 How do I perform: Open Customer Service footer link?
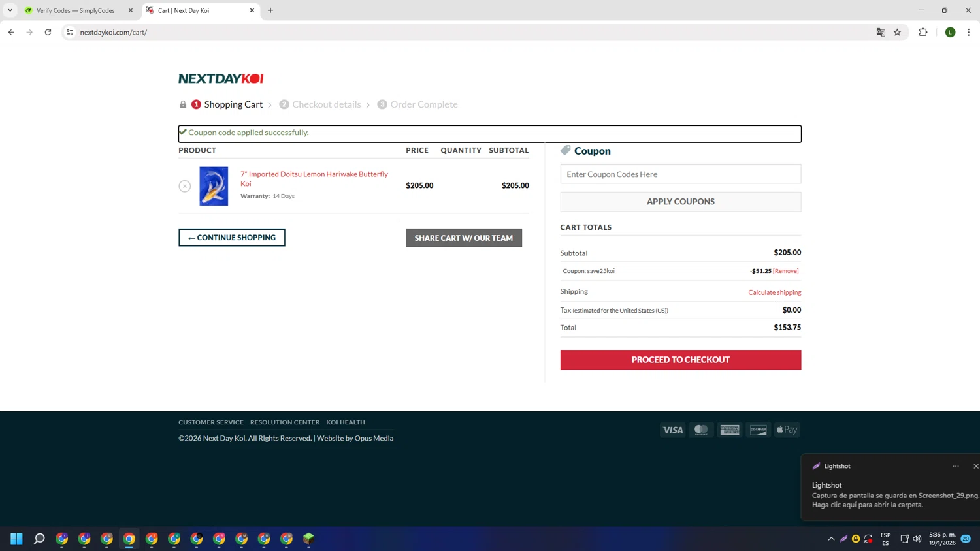coord(211,422)
